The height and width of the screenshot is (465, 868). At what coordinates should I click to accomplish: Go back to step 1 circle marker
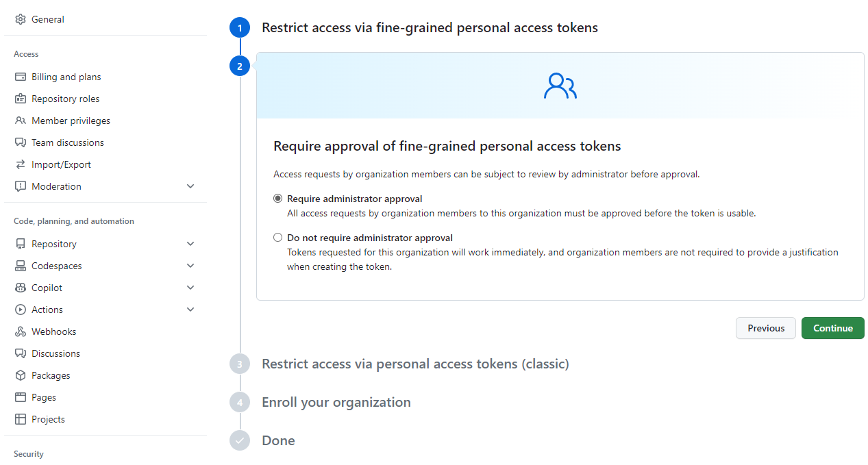point(240,28)
